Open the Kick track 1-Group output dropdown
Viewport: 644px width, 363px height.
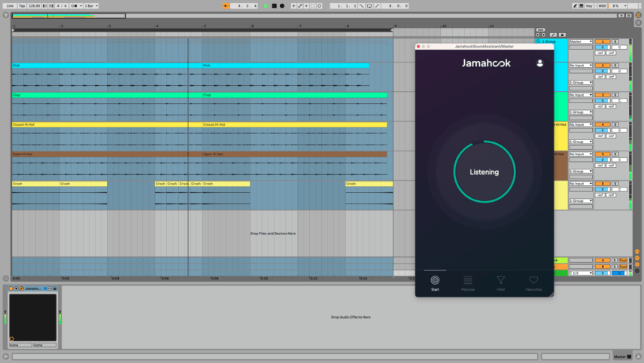581,83
